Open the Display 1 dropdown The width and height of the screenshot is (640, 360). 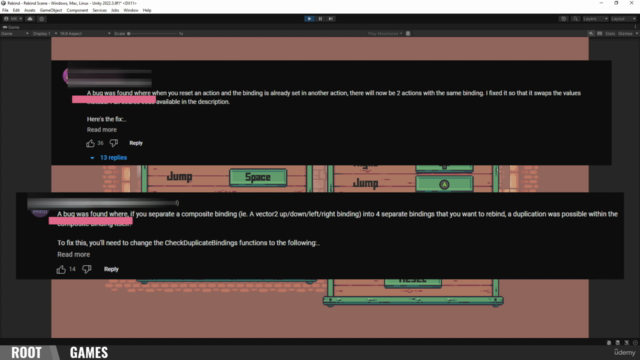click(x=44, y=33)
